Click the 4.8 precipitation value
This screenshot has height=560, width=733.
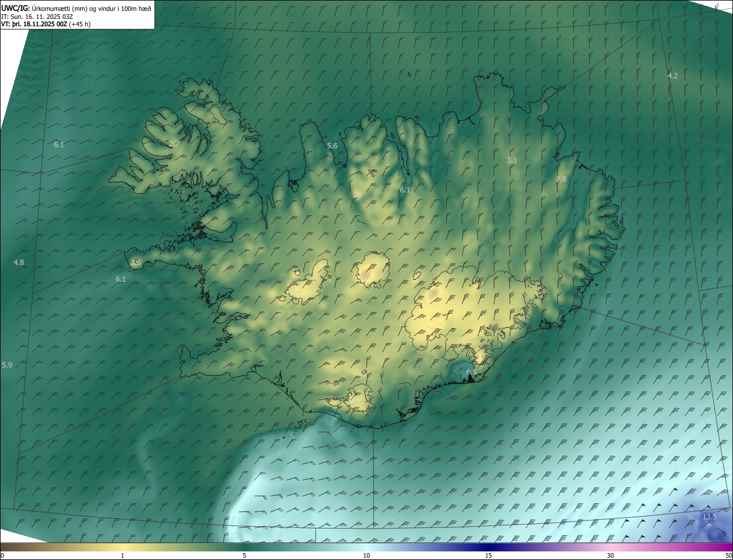click(19, 263)
